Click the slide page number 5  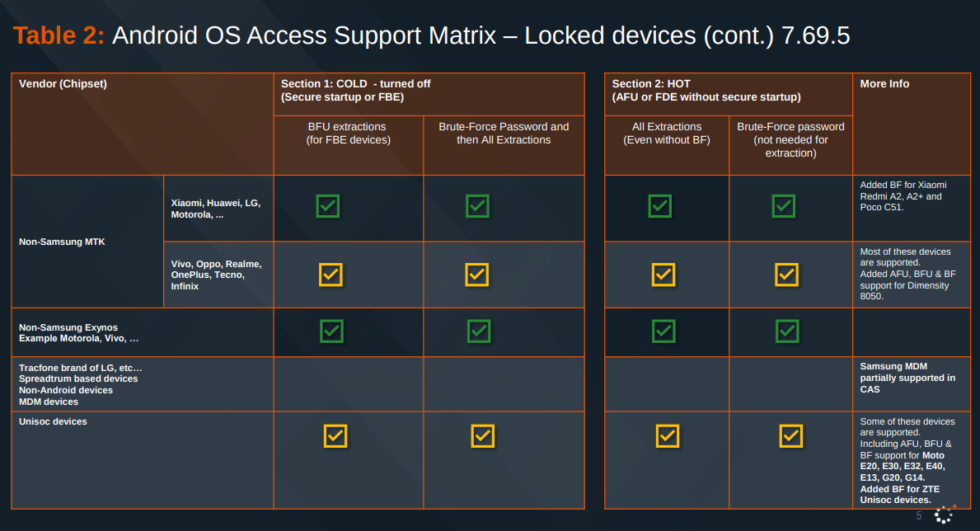919,515
